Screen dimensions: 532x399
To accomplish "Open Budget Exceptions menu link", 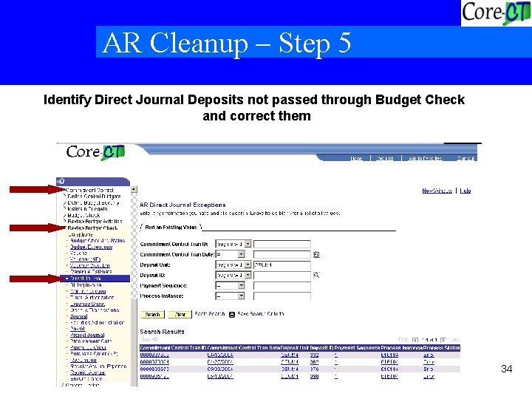I will point(91,247).
